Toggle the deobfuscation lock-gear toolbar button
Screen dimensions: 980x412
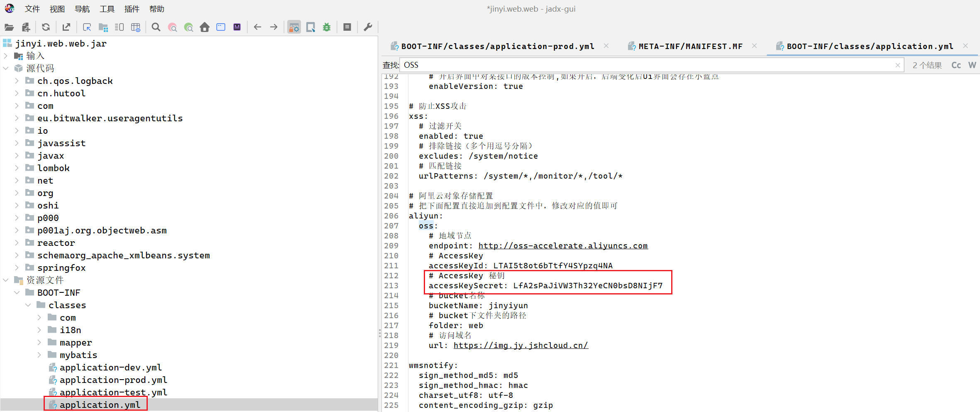pos(294,27)
